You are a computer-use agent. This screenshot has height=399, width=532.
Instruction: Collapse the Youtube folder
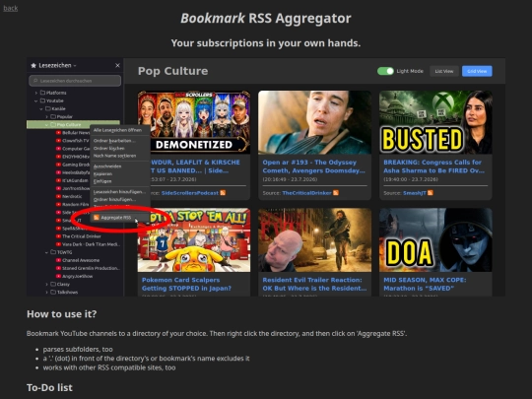(36, 100)
